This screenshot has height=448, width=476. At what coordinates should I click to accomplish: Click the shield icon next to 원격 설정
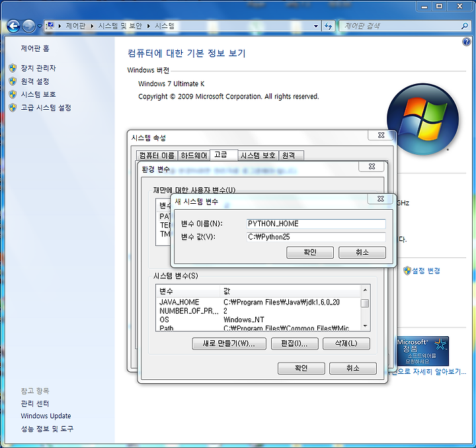(13, 81)
